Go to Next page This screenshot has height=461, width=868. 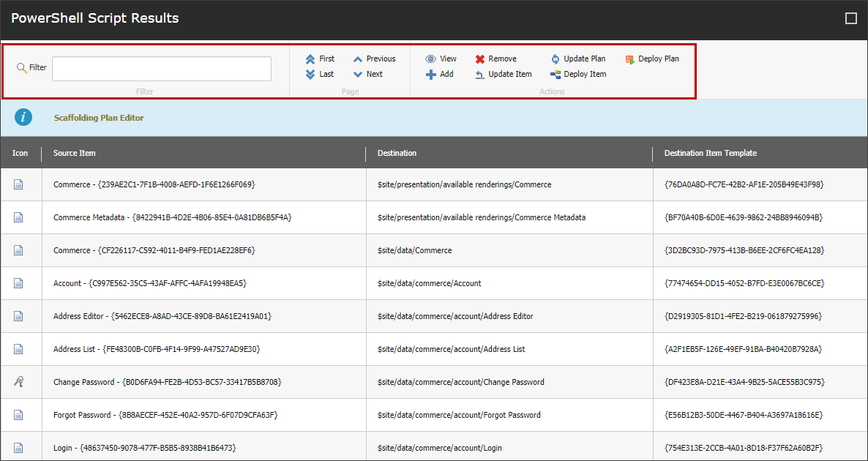click(367, 74)
